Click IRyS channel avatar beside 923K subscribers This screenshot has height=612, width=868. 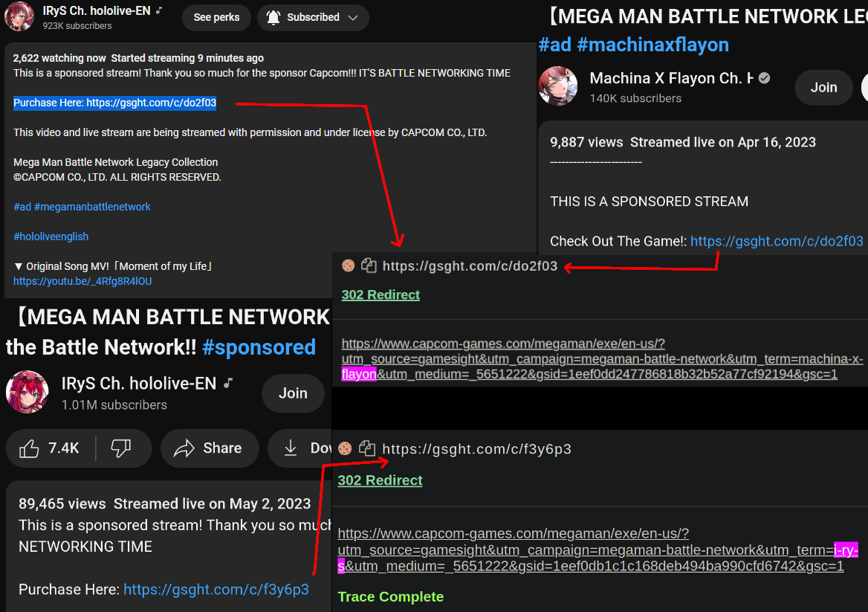tap(19, 16)
